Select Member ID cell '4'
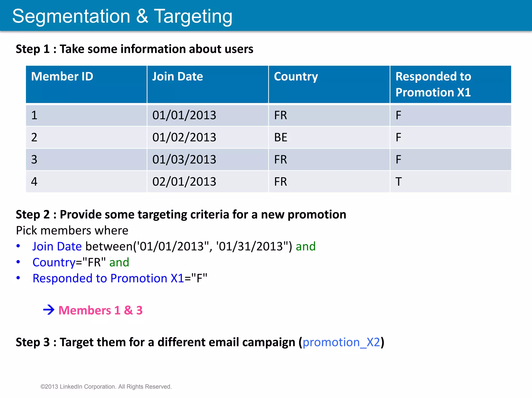532x399 pixels. pyautogui.click(x=86, y=181)
